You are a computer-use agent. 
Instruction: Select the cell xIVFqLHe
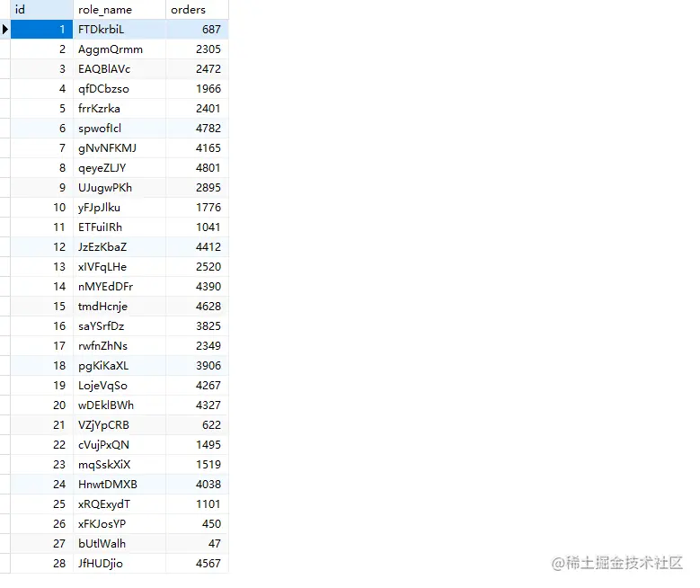coord(120,267)
